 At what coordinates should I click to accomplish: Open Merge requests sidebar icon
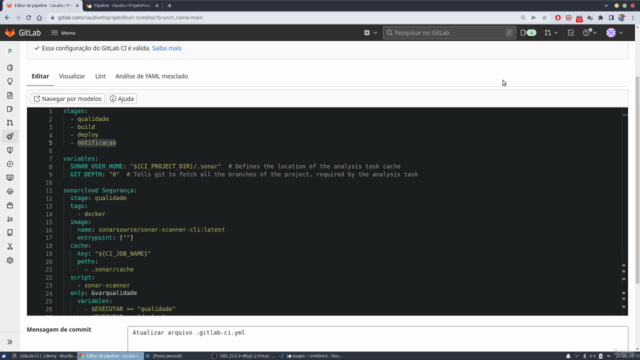(x=10, y=123)
